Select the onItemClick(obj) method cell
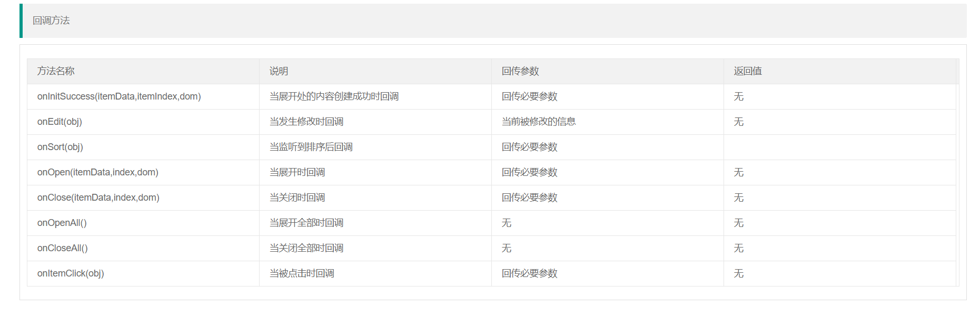The image size is (980, 316). pos(71,273)
